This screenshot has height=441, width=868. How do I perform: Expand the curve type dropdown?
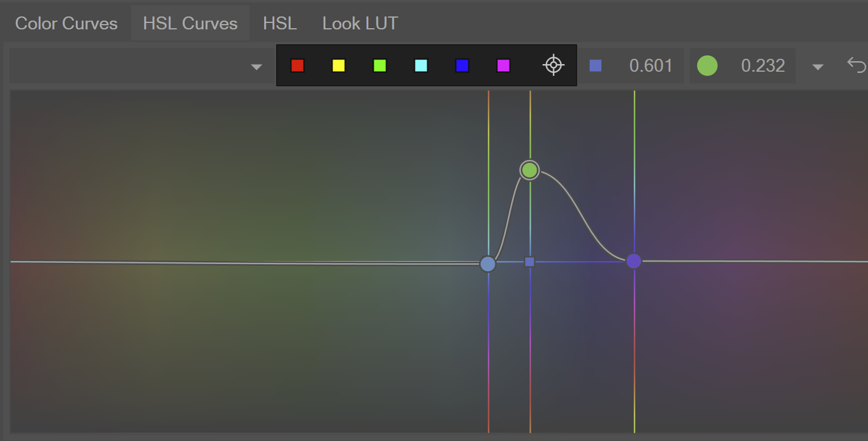[x=256, y=66]
